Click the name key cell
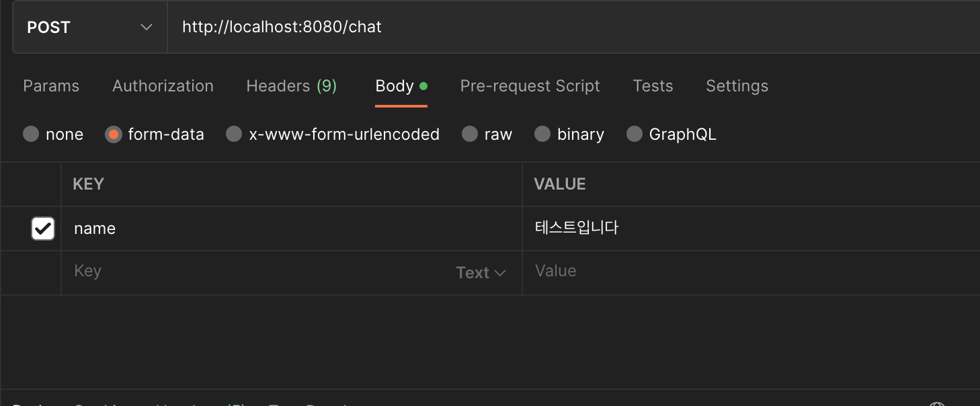The height and width of the screenshot is (406, 980). coord(269,229)
